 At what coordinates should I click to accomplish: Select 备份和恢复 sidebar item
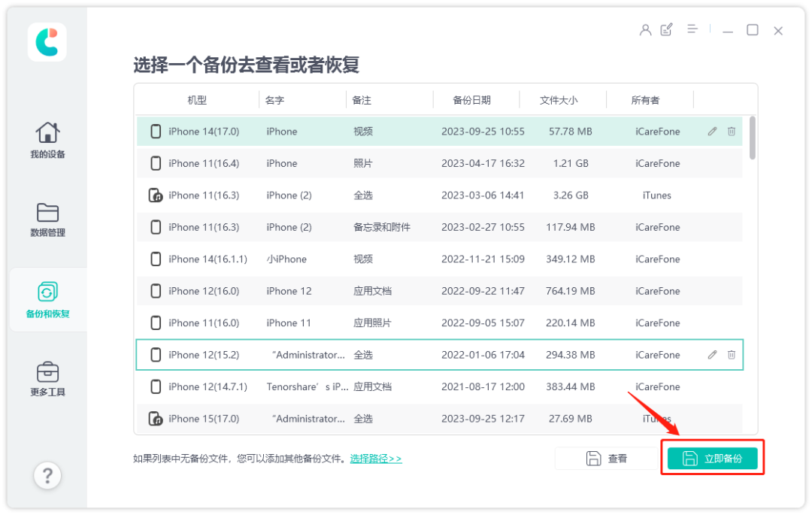coord(47,300)
